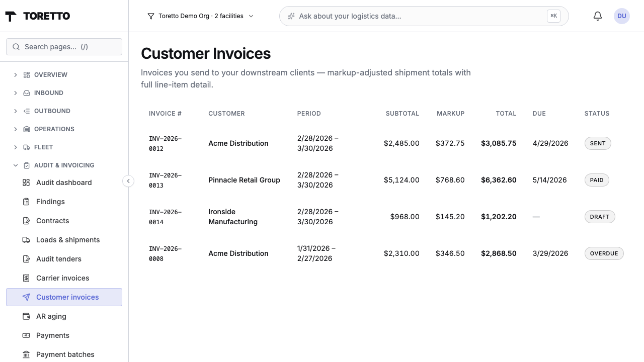644x362 pixels.
Task: Click the Operations warehouse icon
Action: click(x=27, y=129)
